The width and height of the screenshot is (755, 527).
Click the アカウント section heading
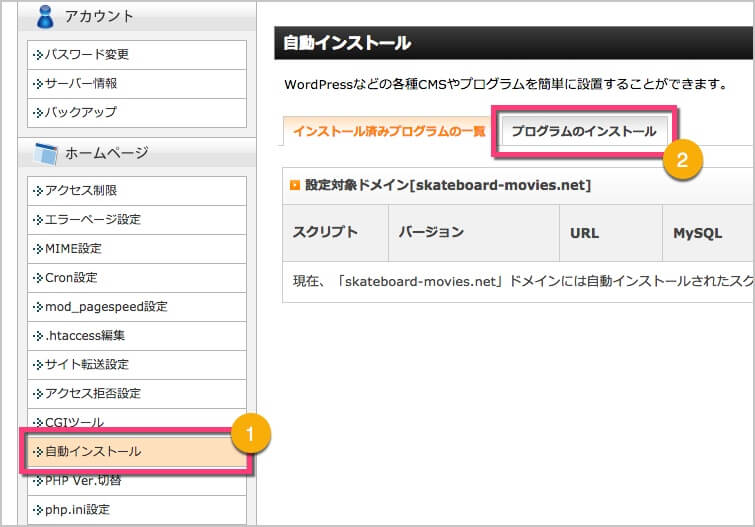tap(99, 16)
